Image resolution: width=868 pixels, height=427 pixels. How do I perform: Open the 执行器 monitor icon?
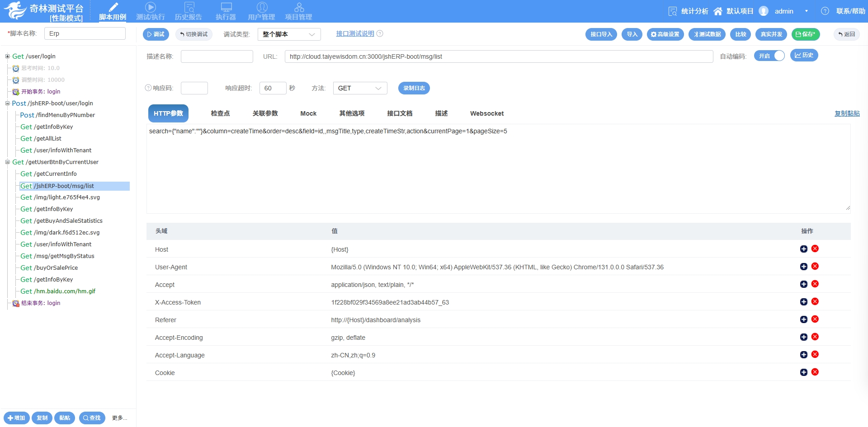pos(226,8)
